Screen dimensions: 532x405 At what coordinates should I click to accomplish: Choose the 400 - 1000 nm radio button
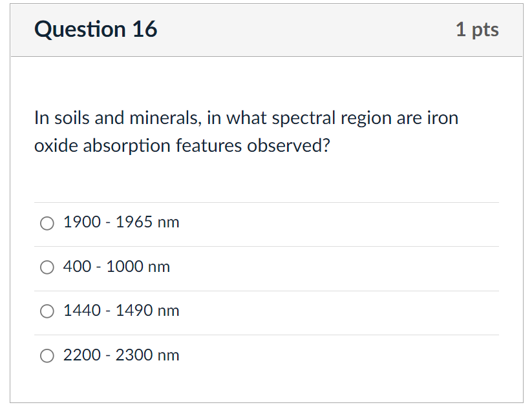(x=47, y=267)
